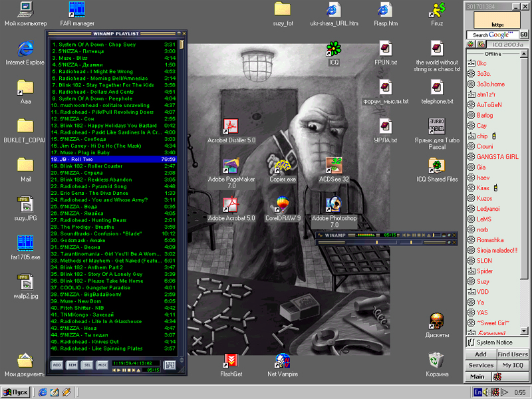The image size is (532, 399).
Task: Click SEL button in Winamp playlist
Action: click(x=87, y=365)
